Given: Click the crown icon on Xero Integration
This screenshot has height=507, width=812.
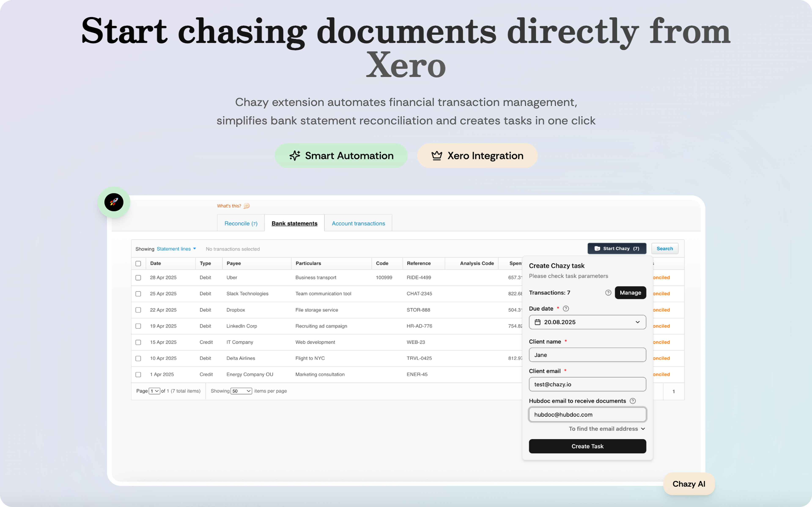Looking at the screenshot, I should (x=436, y=156).
